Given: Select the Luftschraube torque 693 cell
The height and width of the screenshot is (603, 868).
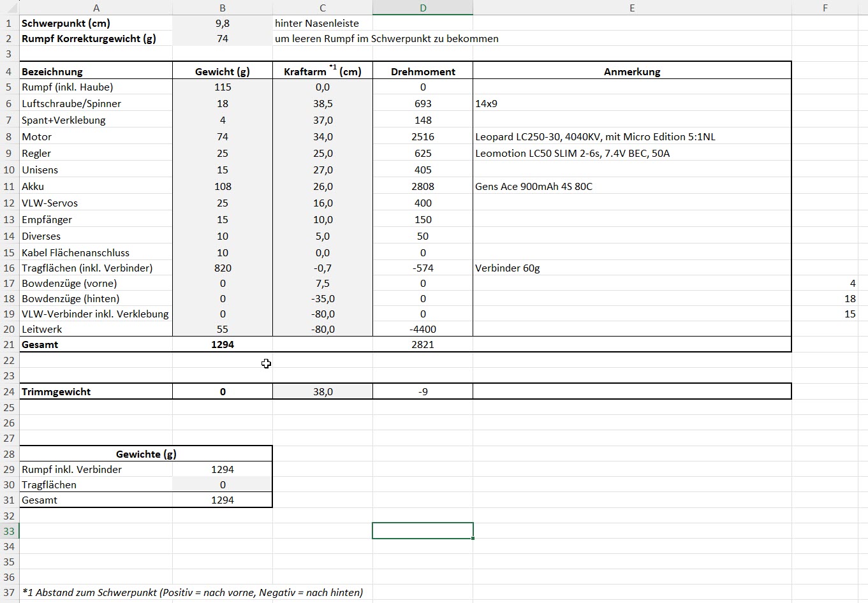Looking at the screenshot, I should coord(423,103).
